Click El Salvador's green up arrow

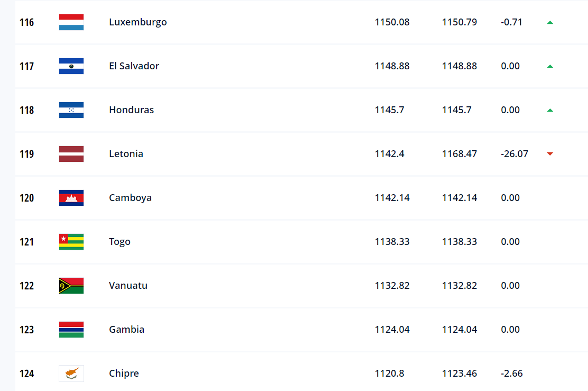(550, 67)
